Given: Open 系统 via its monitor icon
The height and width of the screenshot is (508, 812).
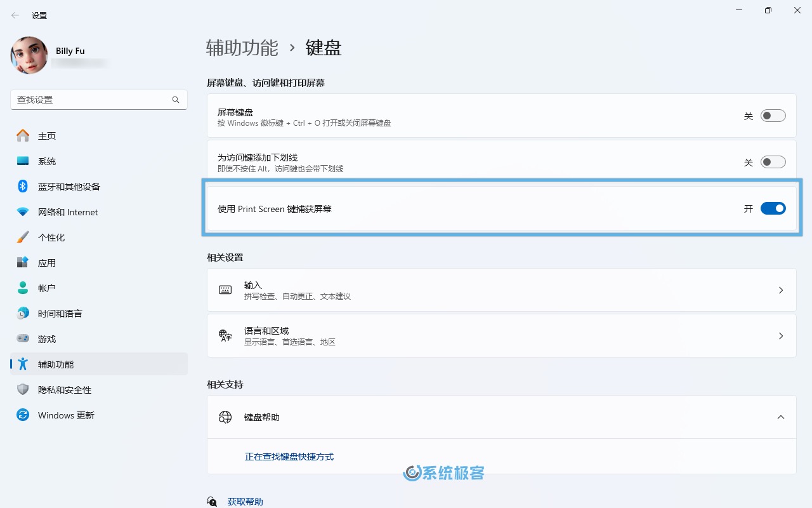Looking at the screenshot, I should click(23, 161).
